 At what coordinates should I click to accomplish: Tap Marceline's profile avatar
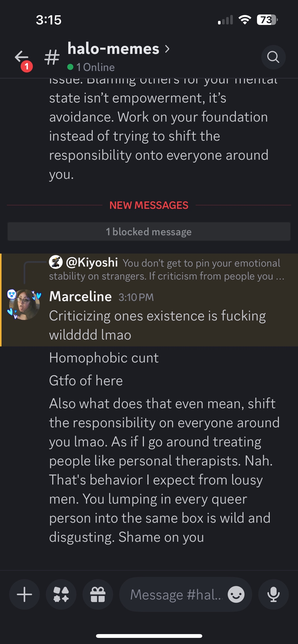24,304
